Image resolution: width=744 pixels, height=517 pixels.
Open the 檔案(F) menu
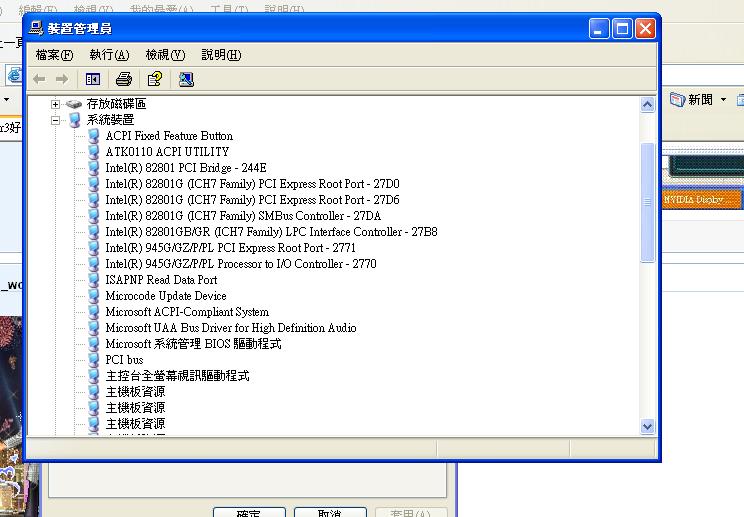coord(54,55)
